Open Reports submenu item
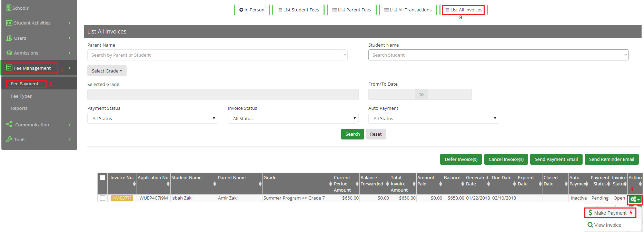 point(19,108)
